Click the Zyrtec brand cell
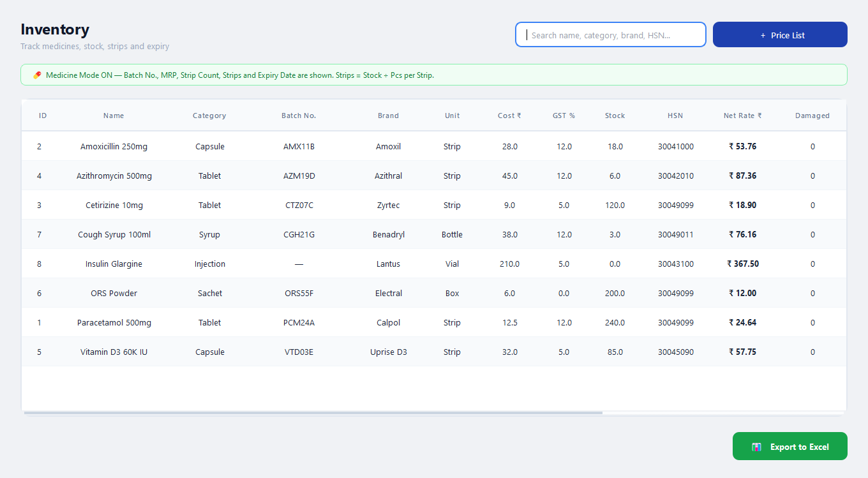The image size is (868, 478). coord(388,205)
